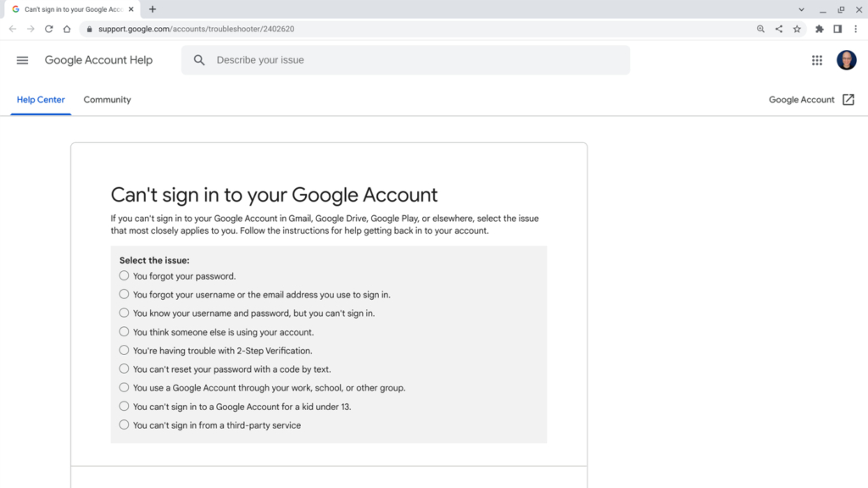This screenshot has width=868, height=488.
Task: Select the Help Center tab
Action: point(41,99)
